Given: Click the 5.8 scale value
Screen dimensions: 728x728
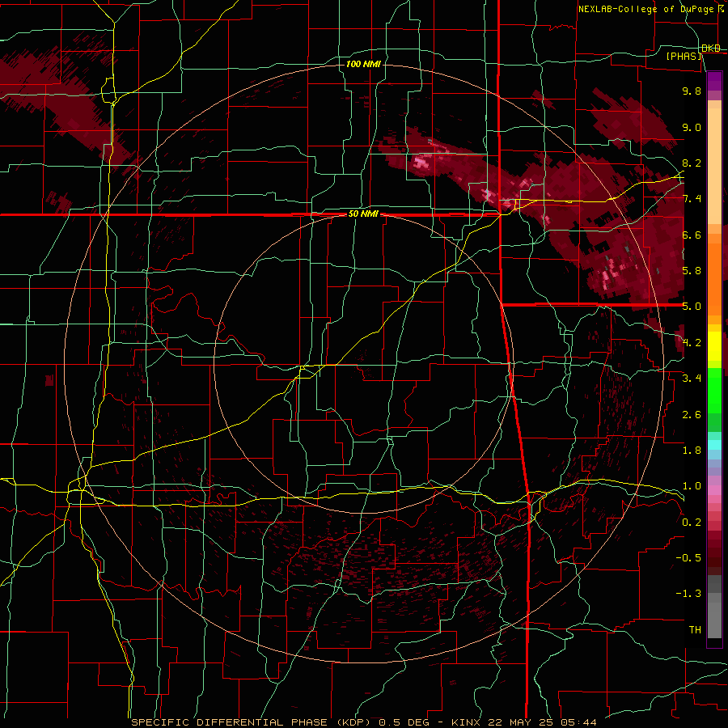Looking at the screenshot, I should (692, 271).
